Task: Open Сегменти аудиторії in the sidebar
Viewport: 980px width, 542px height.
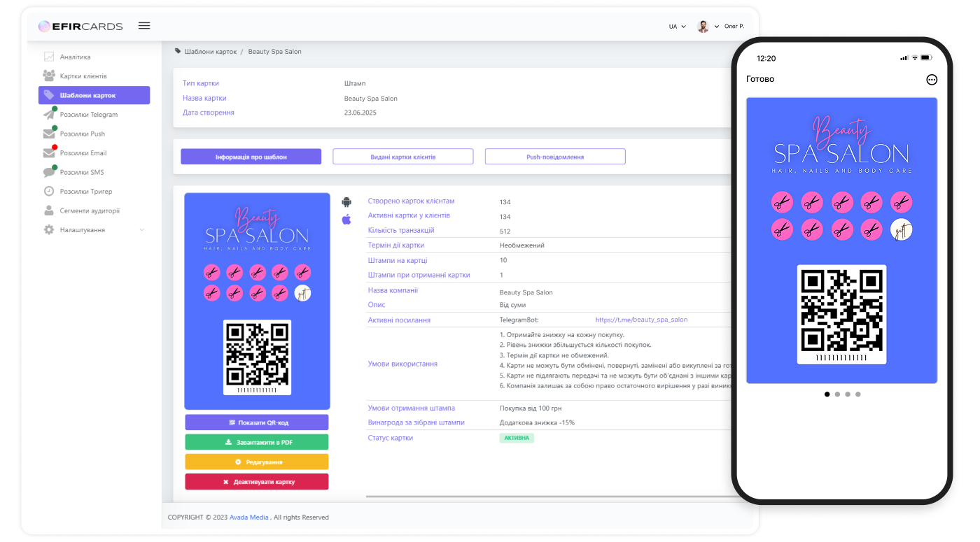Action: [x=89, y=211]
